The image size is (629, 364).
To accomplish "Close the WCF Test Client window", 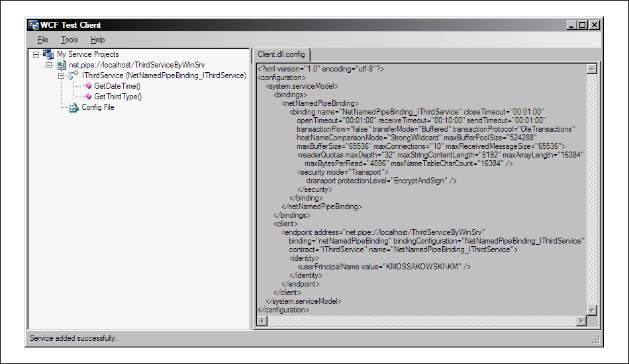I will coord(595,25).
